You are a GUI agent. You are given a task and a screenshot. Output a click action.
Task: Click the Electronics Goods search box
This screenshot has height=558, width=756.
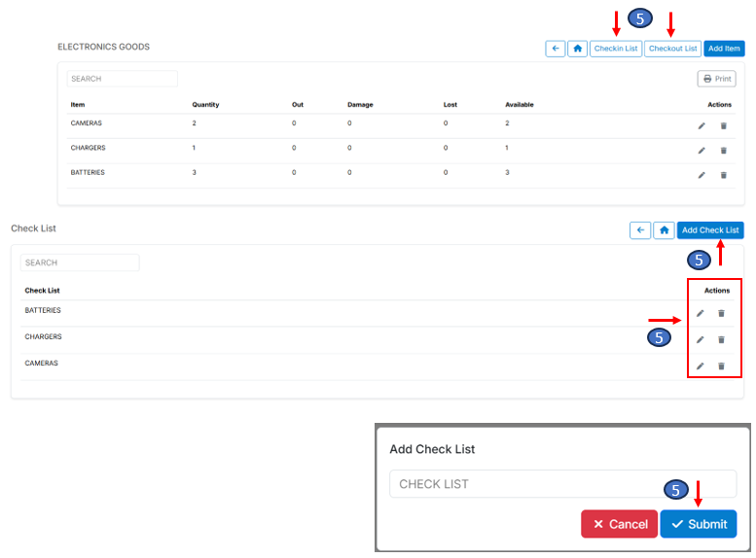tap(122, 79)
